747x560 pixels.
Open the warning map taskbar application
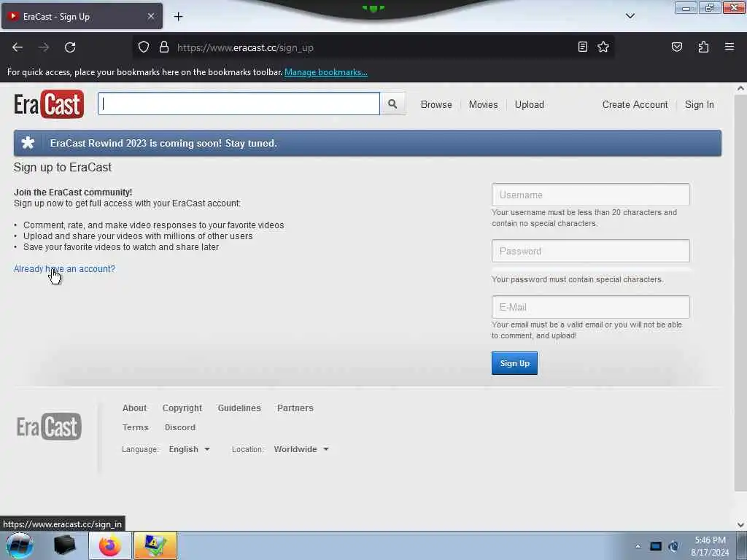pos(155,545)
